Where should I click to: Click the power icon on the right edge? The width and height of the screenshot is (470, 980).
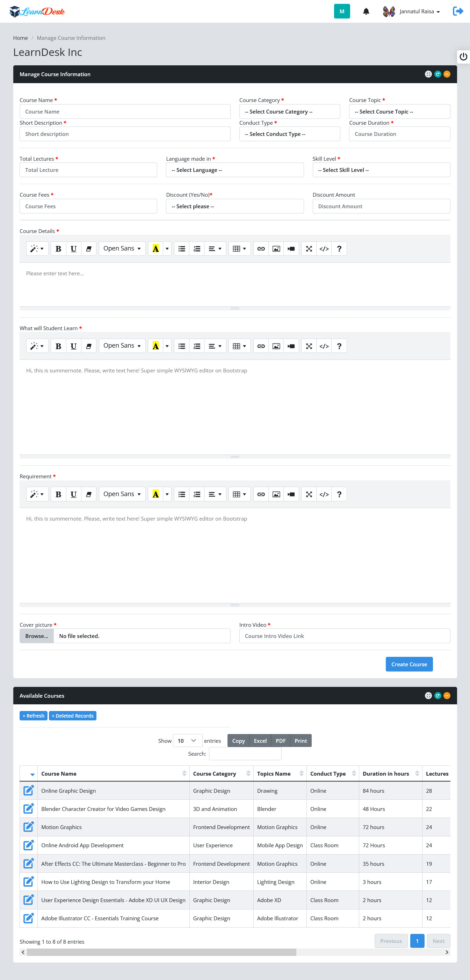tap(463, 57)
